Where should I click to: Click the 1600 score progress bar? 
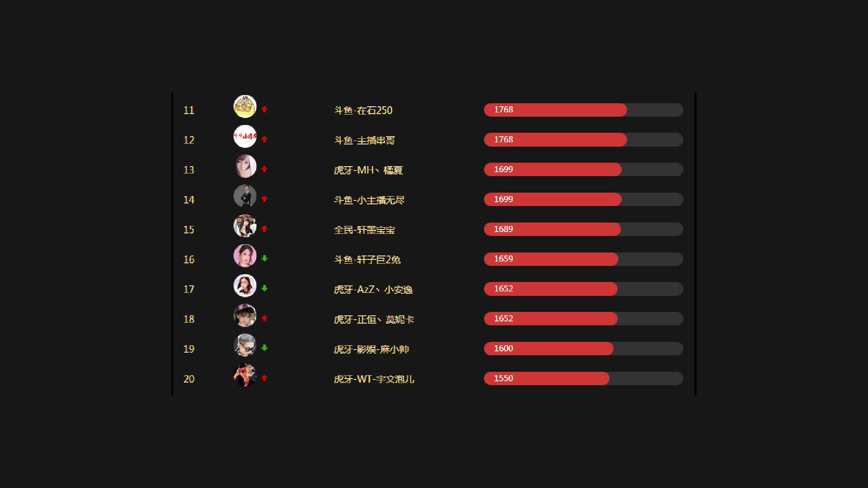549,348
